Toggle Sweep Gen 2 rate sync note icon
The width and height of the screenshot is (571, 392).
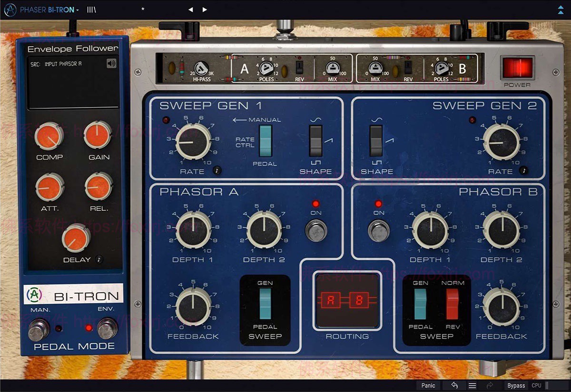pyautogui.click(x=523, y=170)
